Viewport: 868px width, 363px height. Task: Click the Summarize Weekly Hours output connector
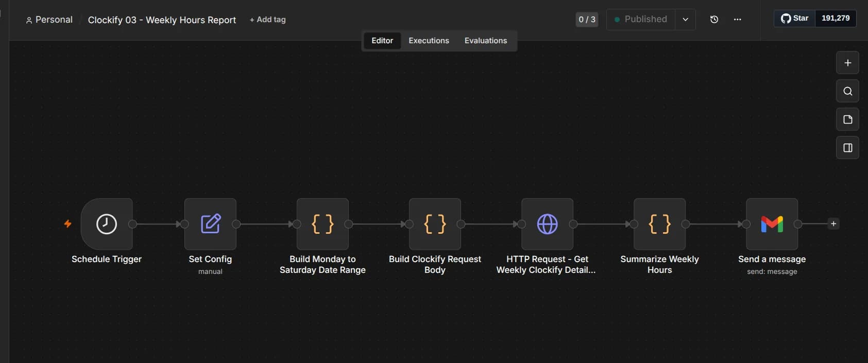click(x=685, y=224)
